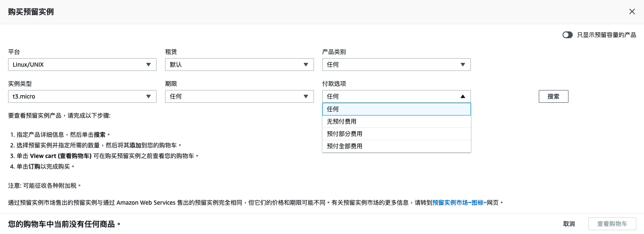Collapse the 付款选项 dropdown
Screen dimensions: 644x234
[396, 96]
